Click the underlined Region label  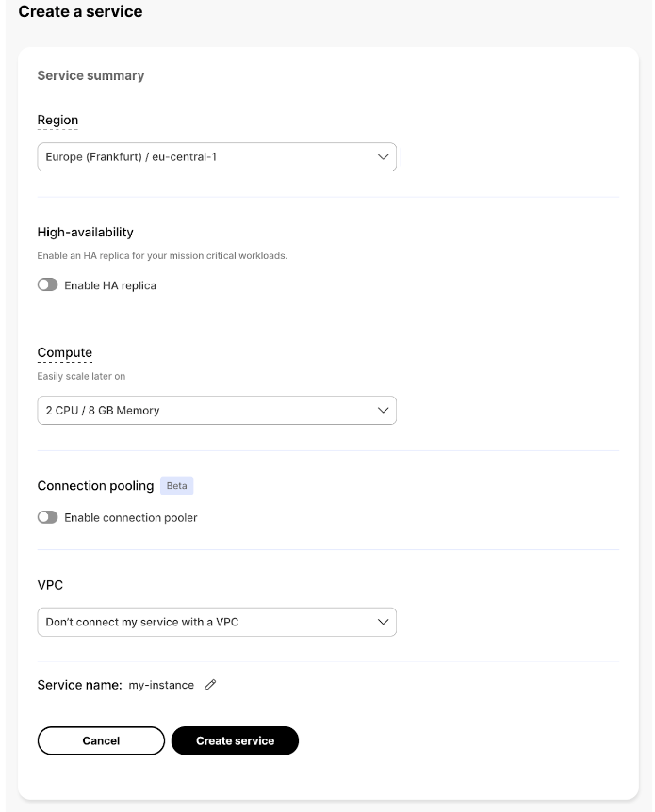tap(57, 121)
